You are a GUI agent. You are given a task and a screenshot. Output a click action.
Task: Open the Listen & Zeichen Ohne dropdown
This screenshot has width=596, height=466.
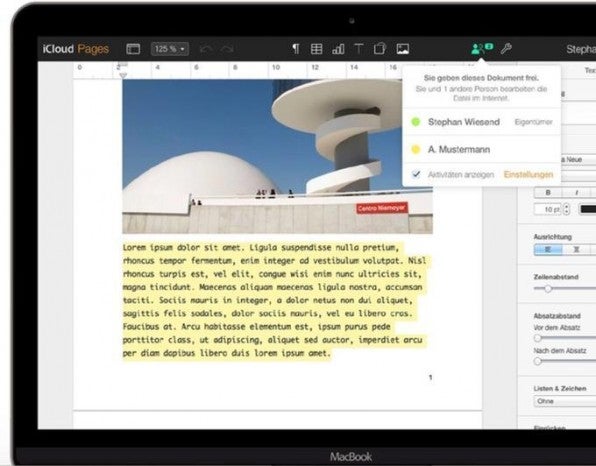point(565,401)
